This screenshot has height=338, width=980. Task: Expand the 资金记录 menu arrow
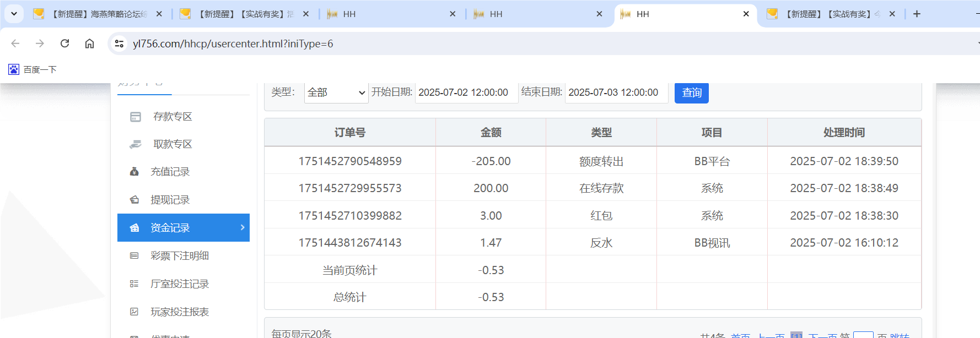(243, 227)
